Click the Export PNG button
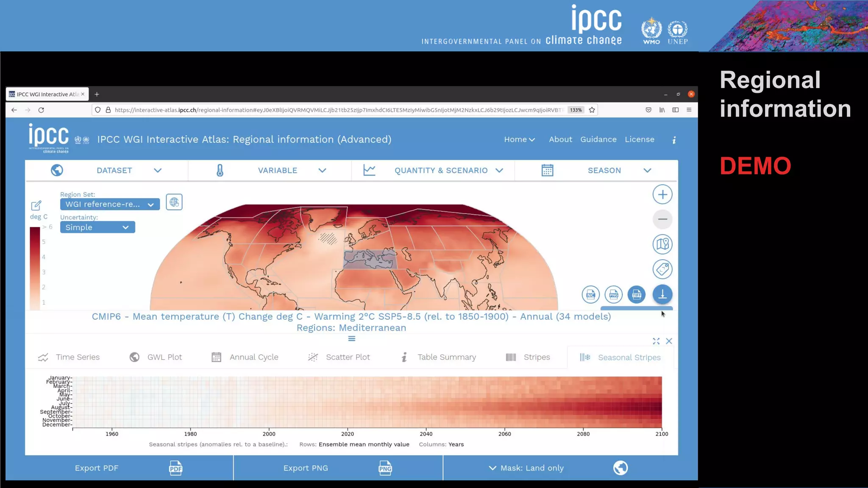The width and height of the screenshot is (868, 488). point(338,468)
